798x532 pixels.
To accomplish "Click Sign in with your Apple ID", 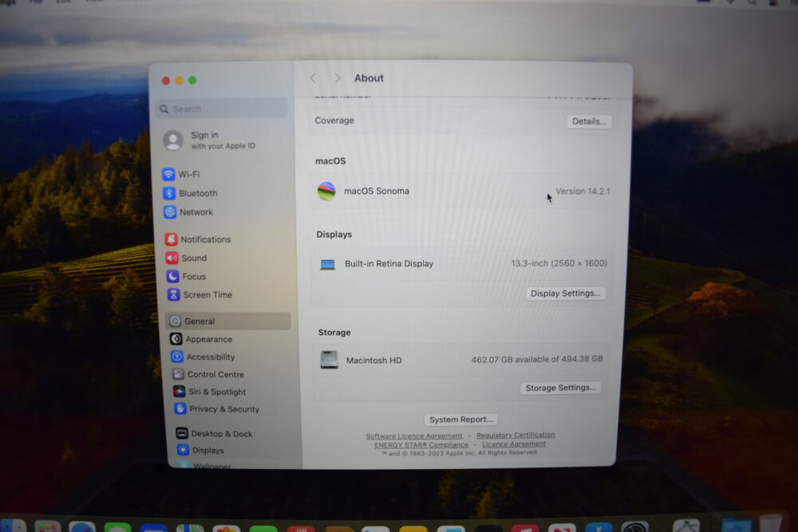I will [223, 140].
